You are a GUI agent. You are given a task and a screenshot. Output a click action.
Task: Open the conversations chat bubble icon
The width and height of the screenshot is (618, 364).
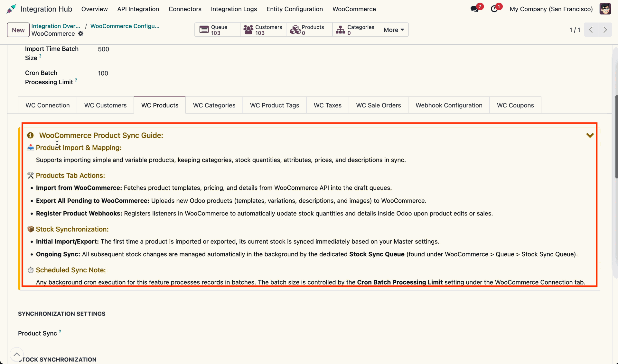point(474,9)
